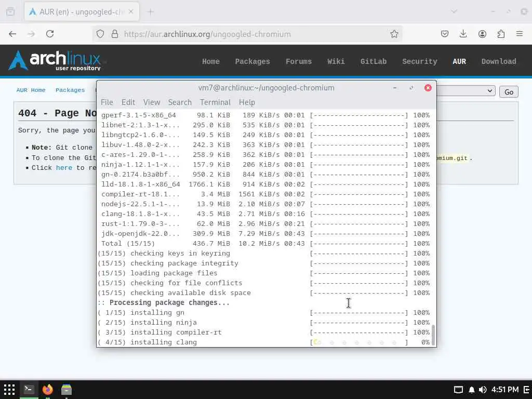Screen dimensions: 532x399
Task: Click the 'installing clang' progress bar
Action: [359, 342]
